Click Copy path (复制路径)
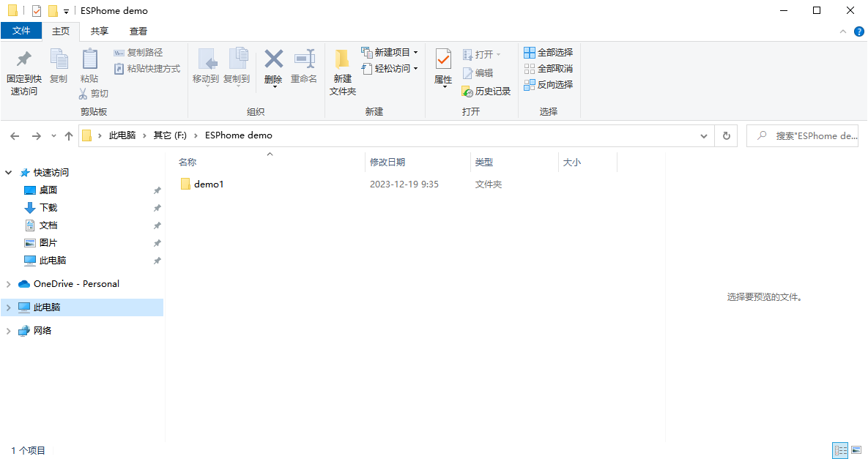 point(138,53)
